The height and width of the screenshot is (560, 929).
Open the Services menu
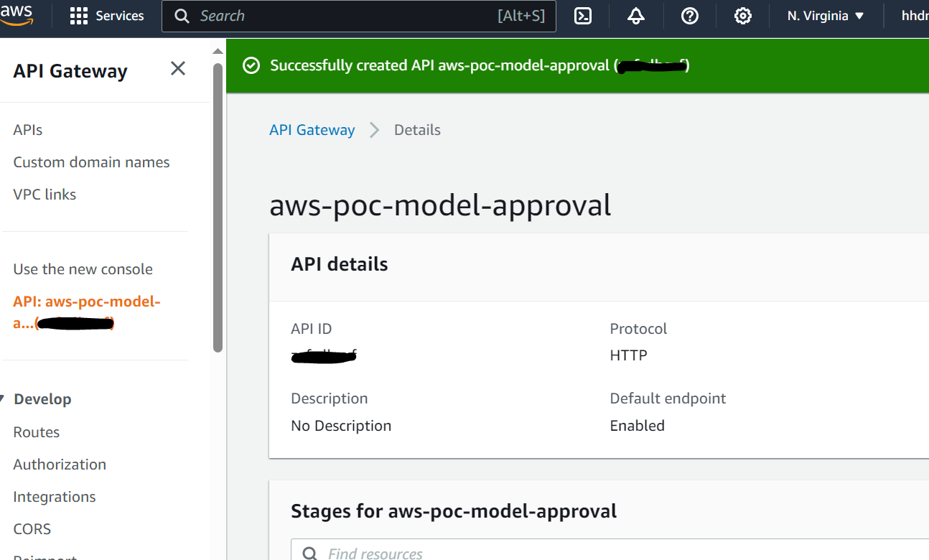(107, 15)
